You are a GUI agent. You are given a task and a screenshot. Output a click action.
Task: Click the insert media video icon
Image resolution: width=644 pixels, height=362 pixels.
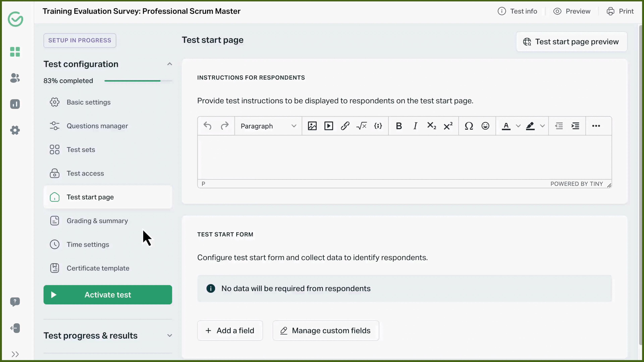329,126
